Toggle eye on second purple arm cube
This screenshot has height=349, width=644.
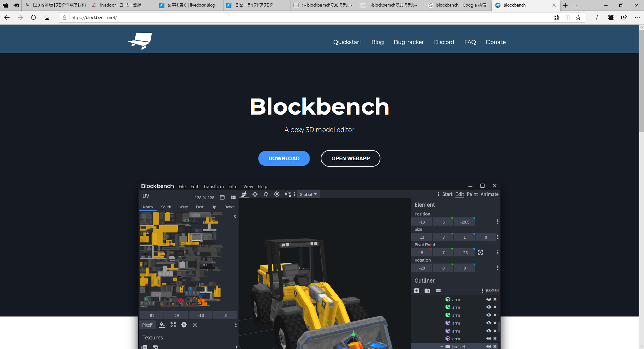pyautogui.click(x=489, y=331)
